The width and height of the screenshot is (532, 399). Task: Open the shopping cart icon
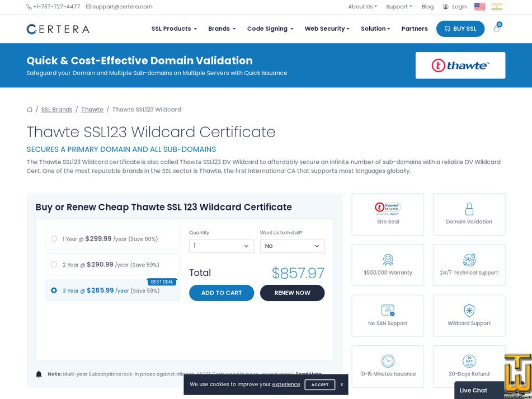[496, 28]
